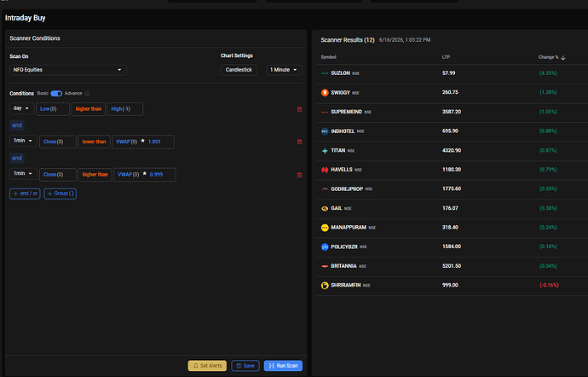588x377 pixels.
Task: Click the Set Alerts button
Action: 207,366
